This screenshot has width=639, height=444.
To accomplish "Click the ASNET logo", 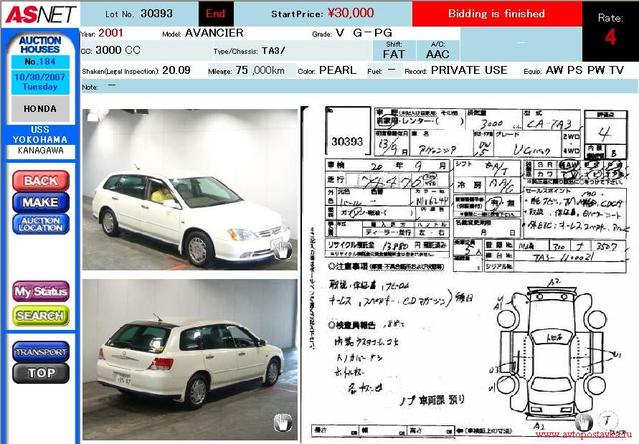I will point(40,14).
